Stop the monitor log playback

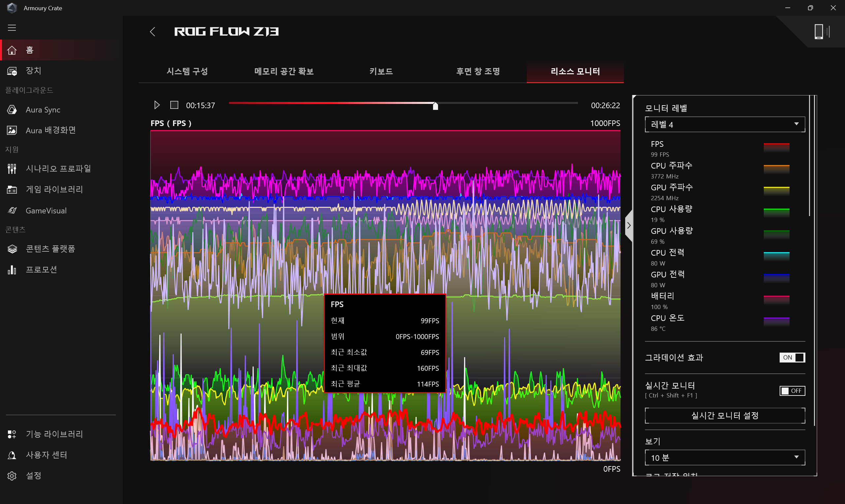174,105
